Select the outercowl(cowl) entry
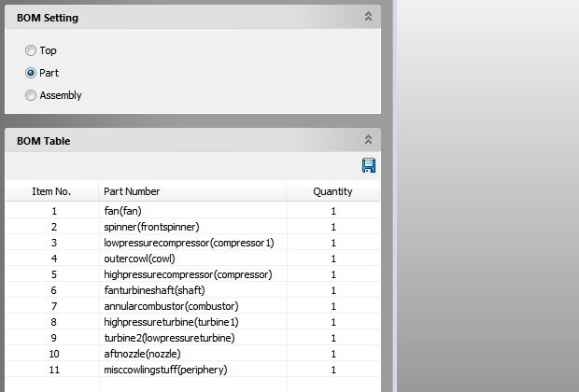 (x=139, y=259)
